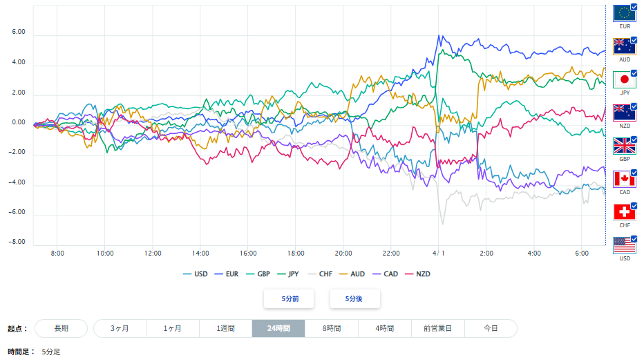The image size is (644, 364).
Task: Click the 5分後 button
Action: click(355, 299)
